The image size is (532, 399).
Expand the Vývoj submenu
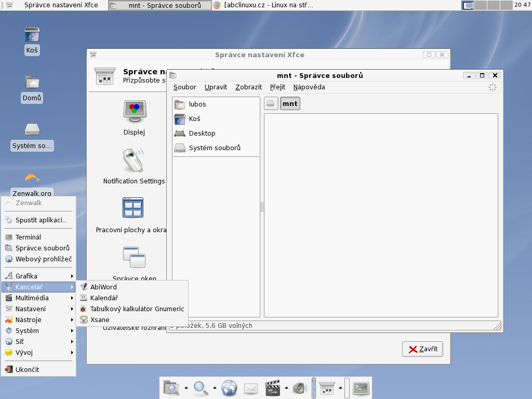[x=38, y=352]
